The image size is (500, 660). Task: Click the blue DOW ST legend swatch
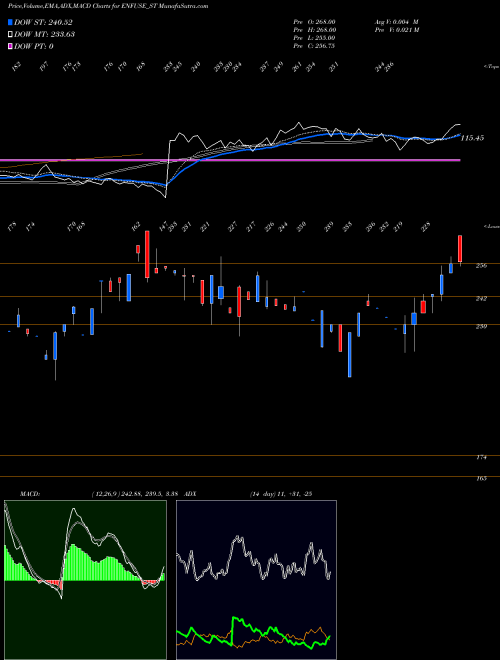pos(11,22)
